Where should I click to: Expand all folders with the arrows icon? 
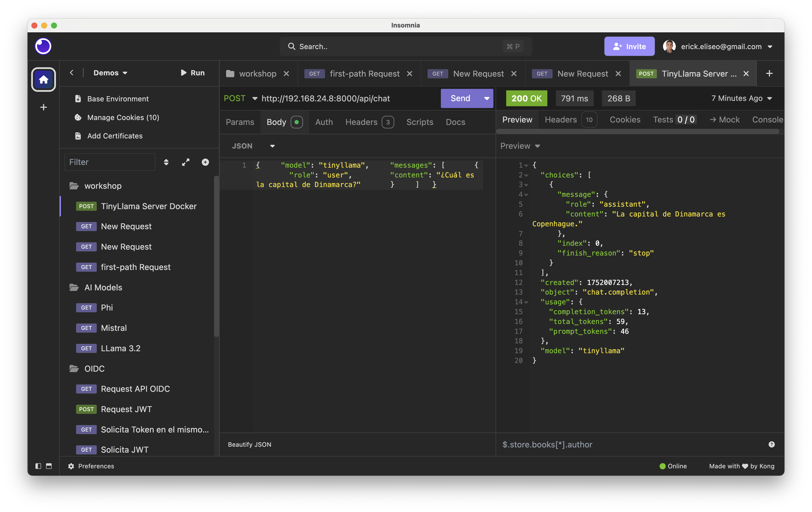pyautogui.click(x=186, y=162)
